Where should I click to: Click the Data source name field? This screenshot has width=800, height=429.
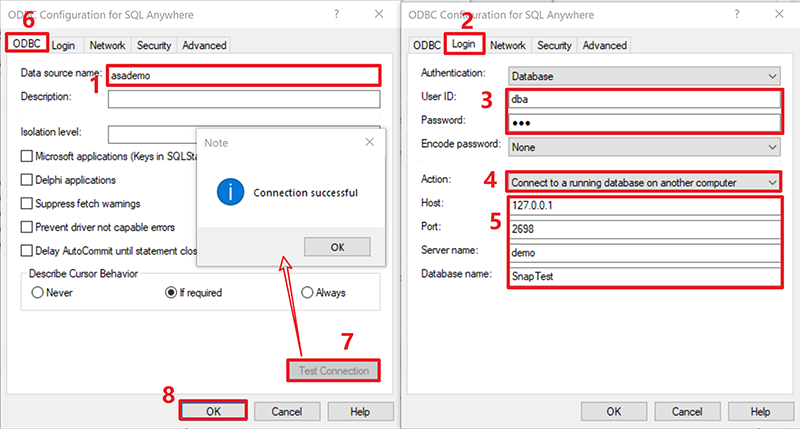click(243, 75)
